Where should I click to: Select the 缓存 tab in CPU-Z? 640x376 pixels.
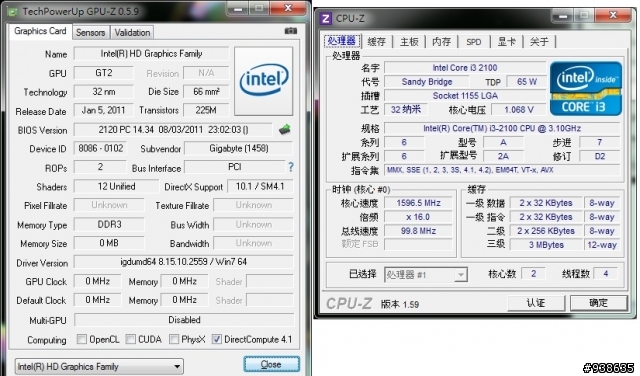[376, 41]
